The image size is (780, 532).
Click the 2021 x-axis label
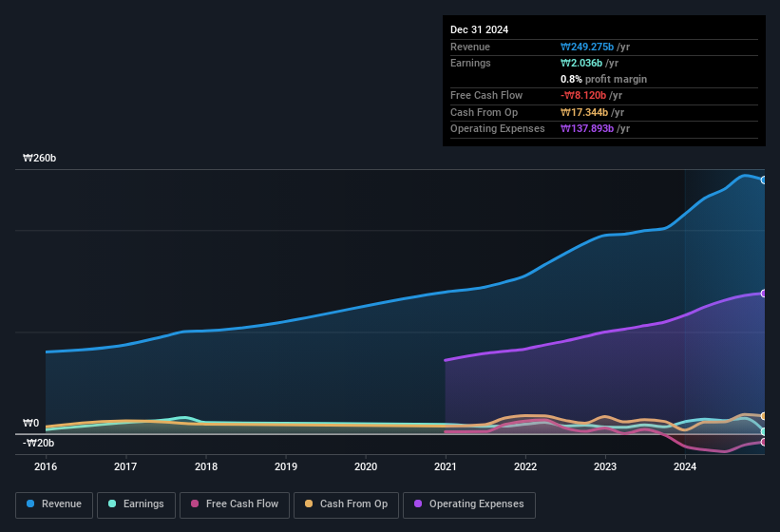446,466
